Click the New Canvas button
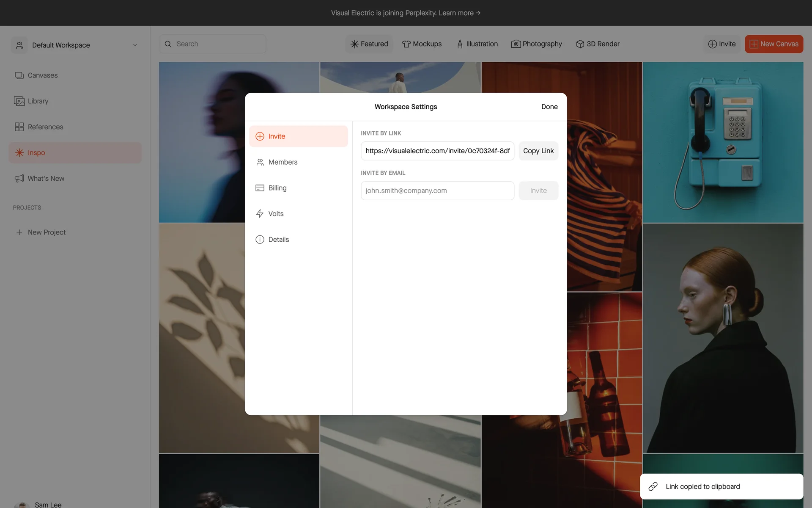This screenshot has width=812, height=508. click(x=774, y=44)
